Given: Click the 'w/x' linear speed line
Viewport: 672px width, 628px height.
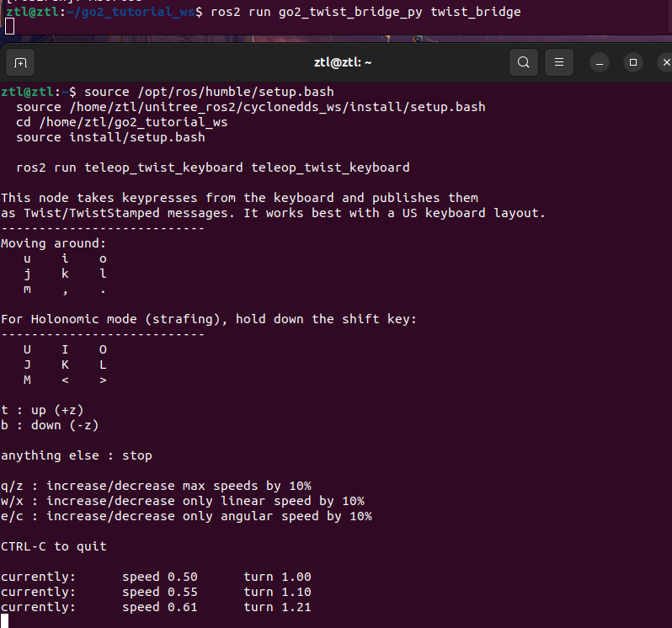Looking at the screenshot, I should (183, 501).
